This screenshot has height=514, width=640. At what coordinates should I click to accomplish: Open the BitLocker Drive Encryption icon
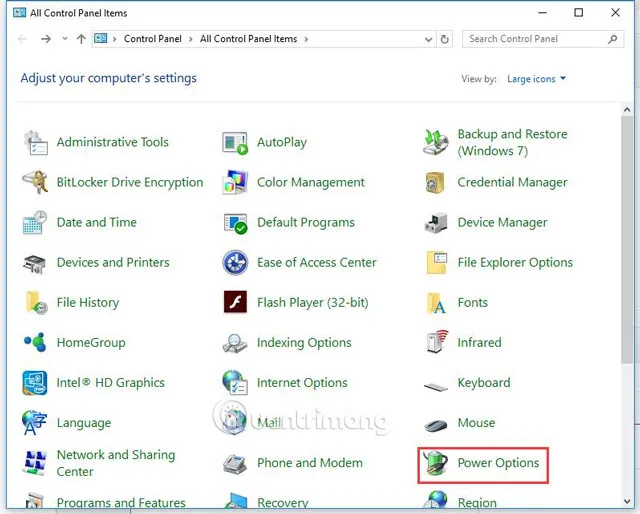(36, 183)
